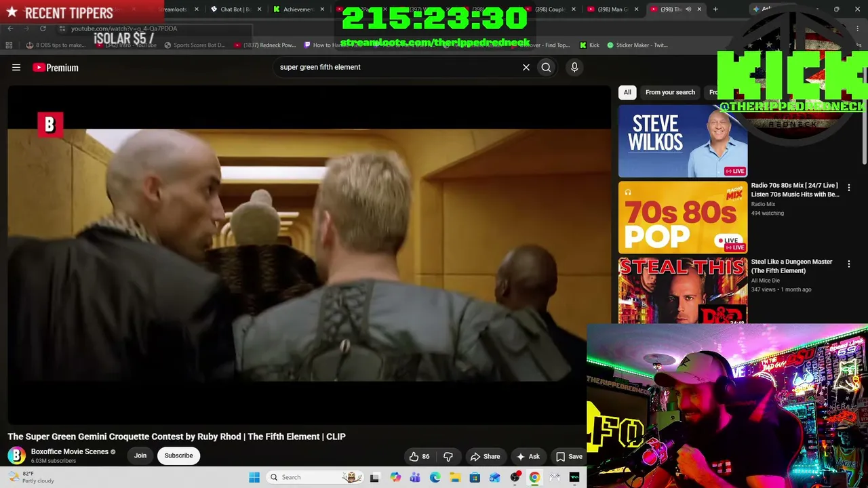868x488 pixels.
Task: Save the video to a playlist
Action: click(x=569, y=456)
